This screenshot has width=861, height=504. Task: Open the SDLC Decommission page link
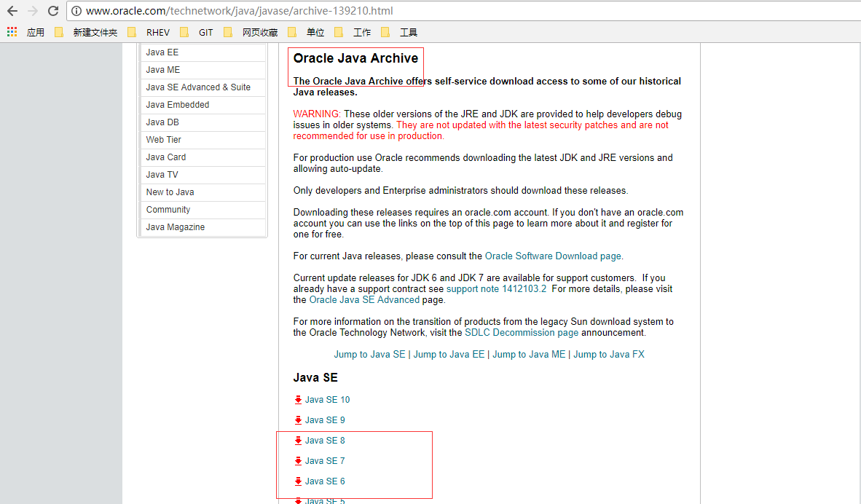coord(522,333)
